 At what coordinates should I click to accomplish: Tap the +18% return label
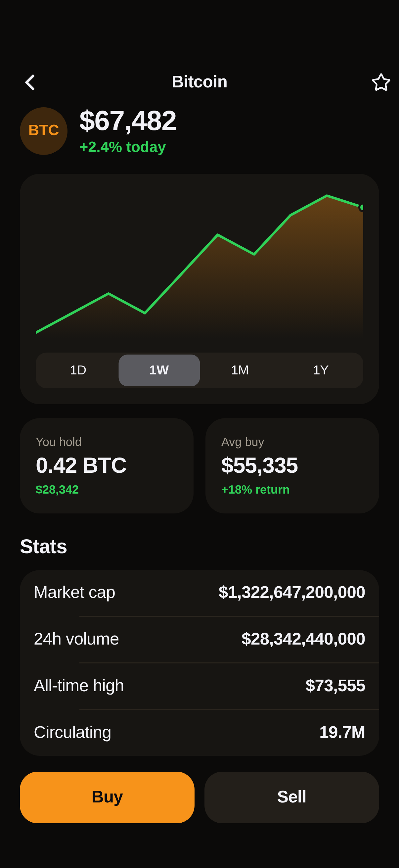coord(255,490)
